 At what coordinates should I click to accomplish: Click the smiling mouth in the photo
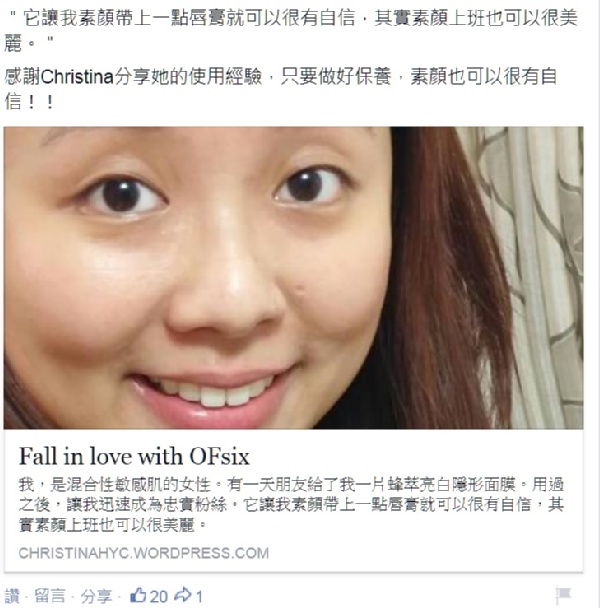pos(213,394)
